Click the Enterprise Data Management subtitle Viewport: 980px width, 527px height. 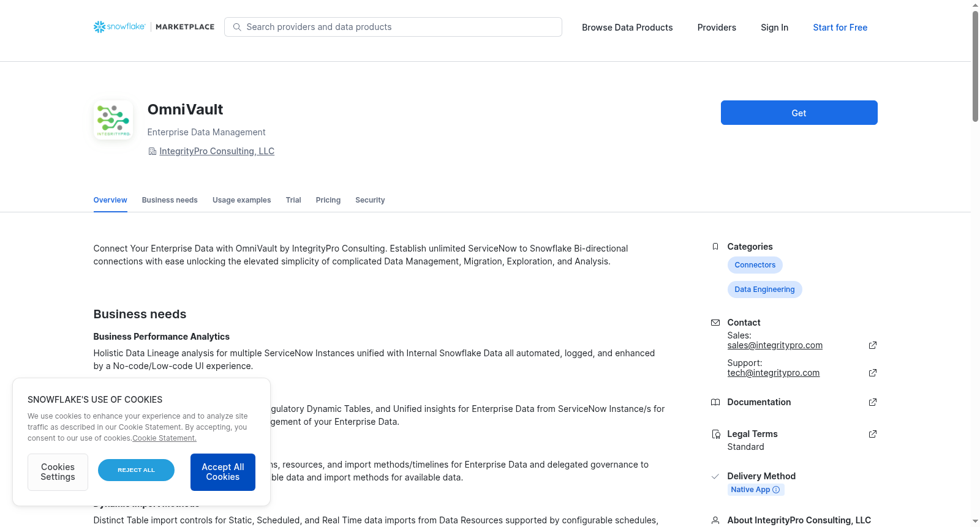click(206, 132)
